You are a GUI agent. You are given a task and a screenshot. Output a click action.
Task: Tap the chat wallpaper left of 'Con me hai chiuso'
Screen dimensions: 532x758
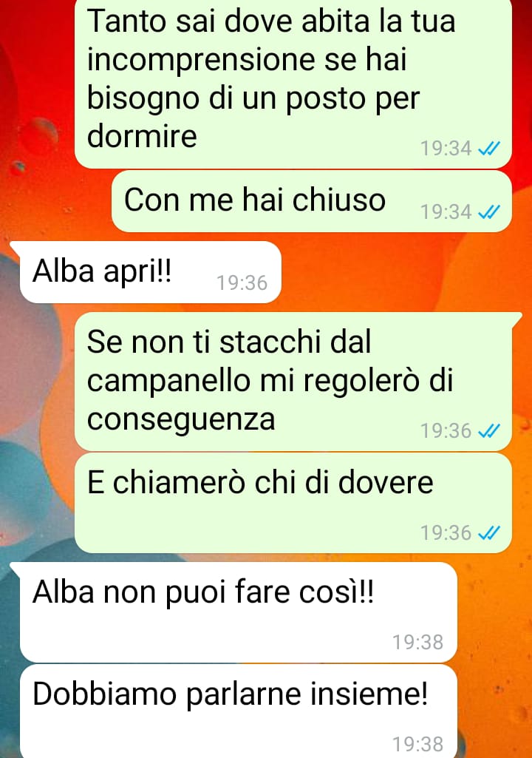pyautogui.click(x=55, y=201)
